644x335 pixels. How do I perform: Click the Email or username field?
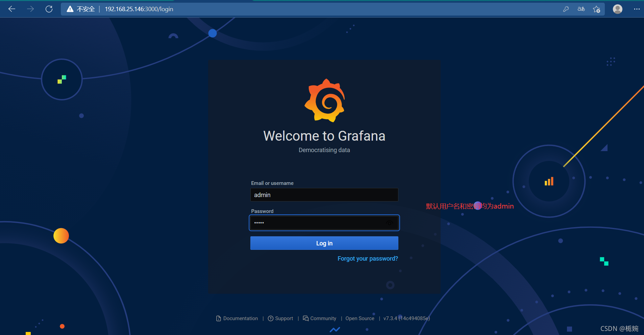[324, 195]
